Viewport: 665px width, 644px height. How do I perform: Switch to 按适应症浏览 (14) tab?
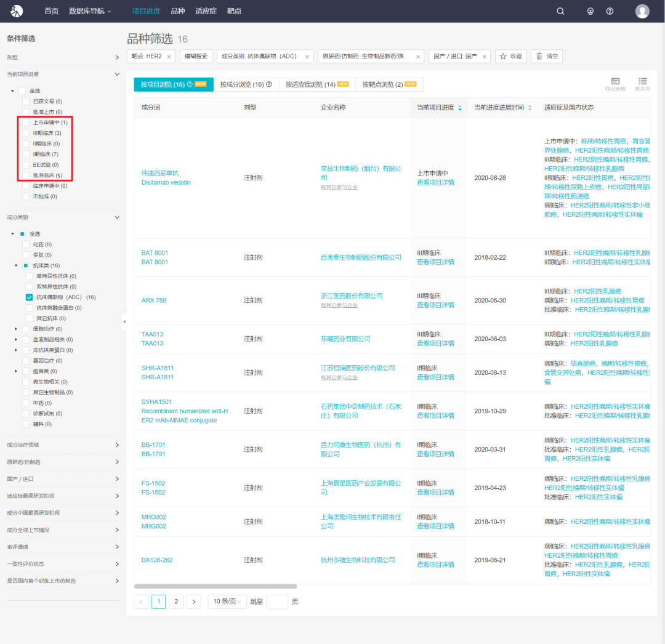317,84
